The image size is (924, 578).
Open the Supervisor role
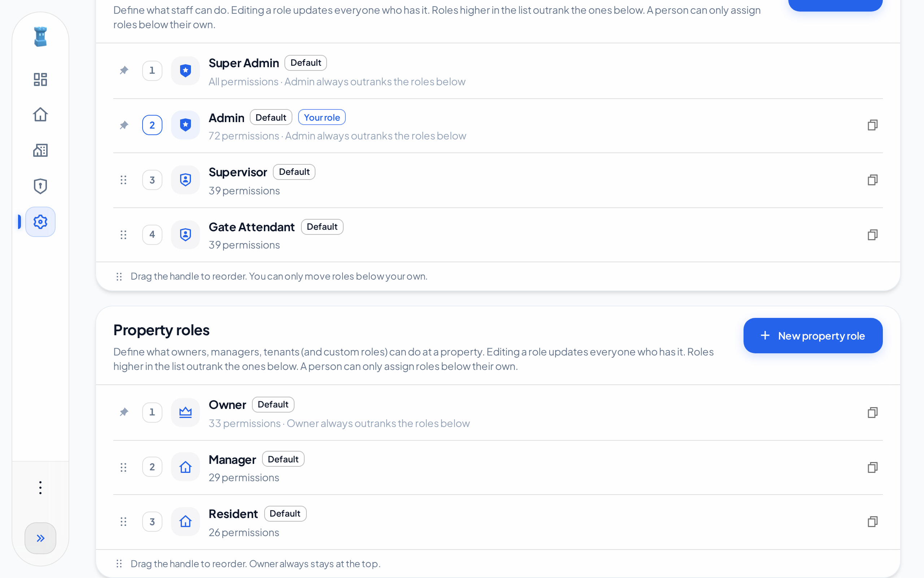click(498, 180)
